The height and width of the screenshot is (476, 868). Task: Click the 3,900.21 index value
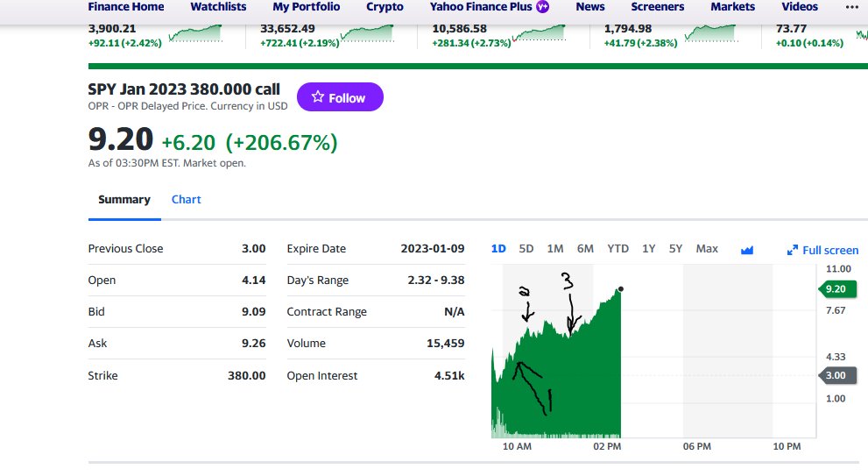112,29
